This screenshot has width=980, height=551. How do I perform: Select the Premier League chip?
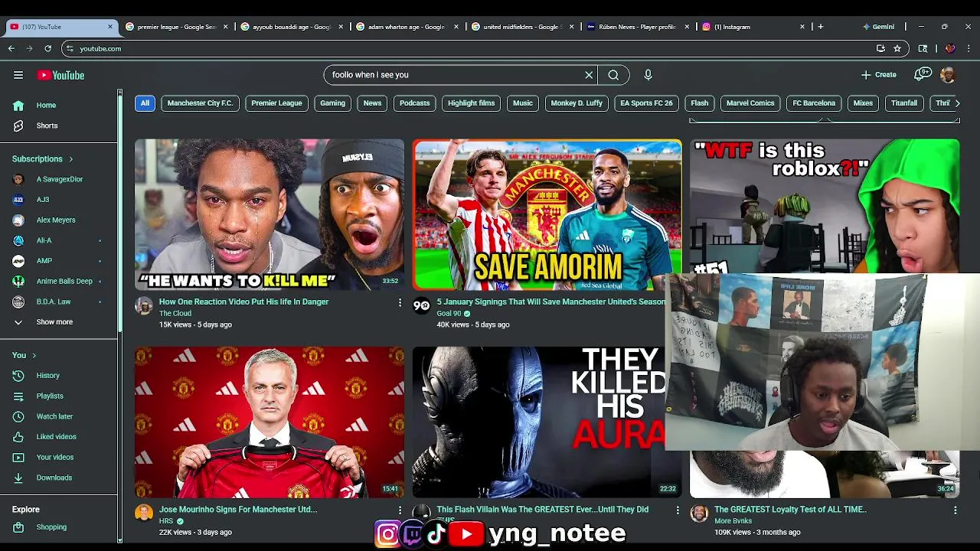click(x=276, y=103)
